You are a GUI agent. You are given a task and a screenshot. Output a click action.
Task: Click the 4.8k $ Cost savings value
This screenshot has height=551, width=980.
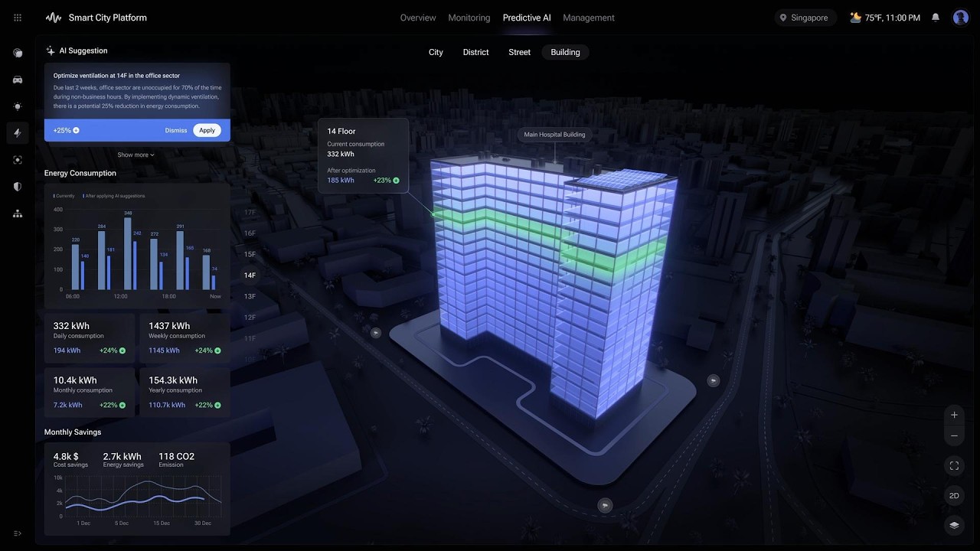pos(66,457)
